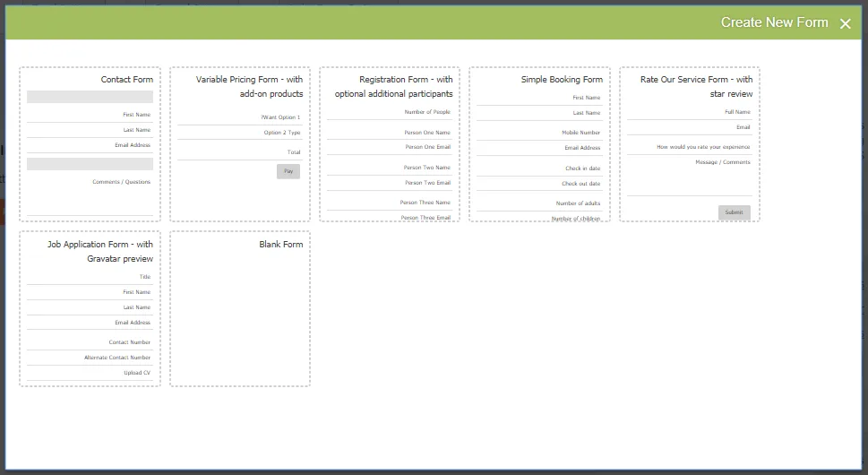Select the Job Application Form template
The image size is (868, 475).
[x=90, y=308]
